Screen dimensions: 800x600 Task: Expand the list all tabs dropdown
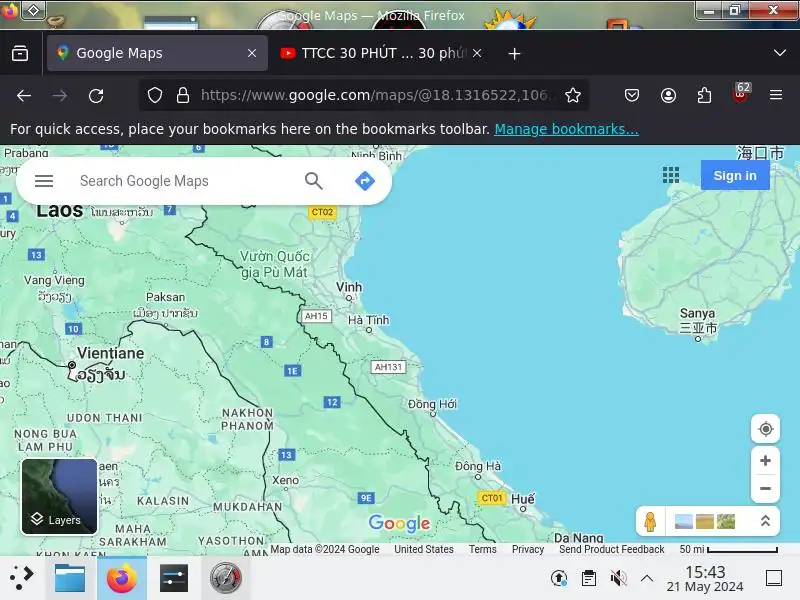pos(780,53)
